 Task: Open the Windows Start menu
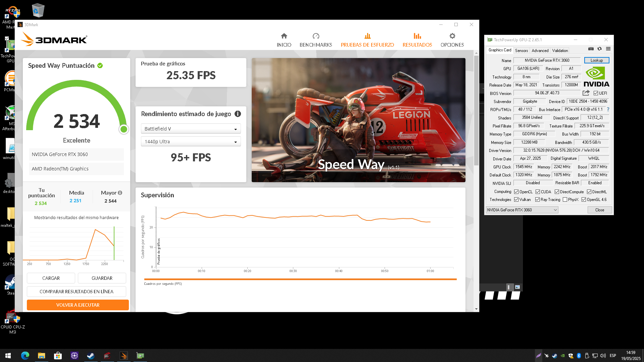tap(8, 356)
